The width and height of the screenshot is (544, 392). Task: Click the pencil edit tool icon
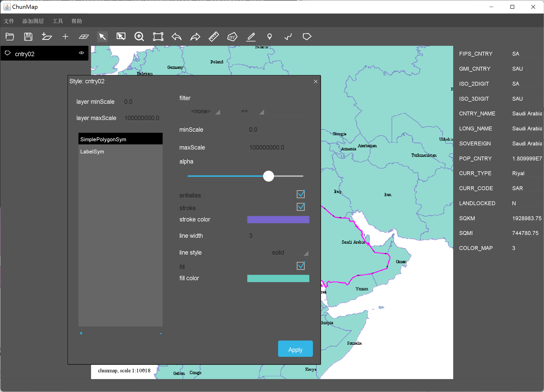pyautogui.click(x=251, y=37)
